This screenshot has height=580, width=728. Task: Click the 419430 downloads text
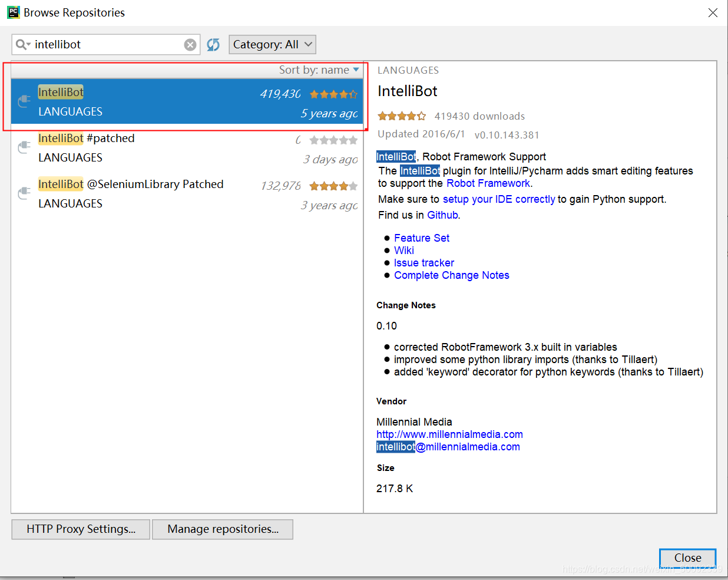[x=479, y=116]
